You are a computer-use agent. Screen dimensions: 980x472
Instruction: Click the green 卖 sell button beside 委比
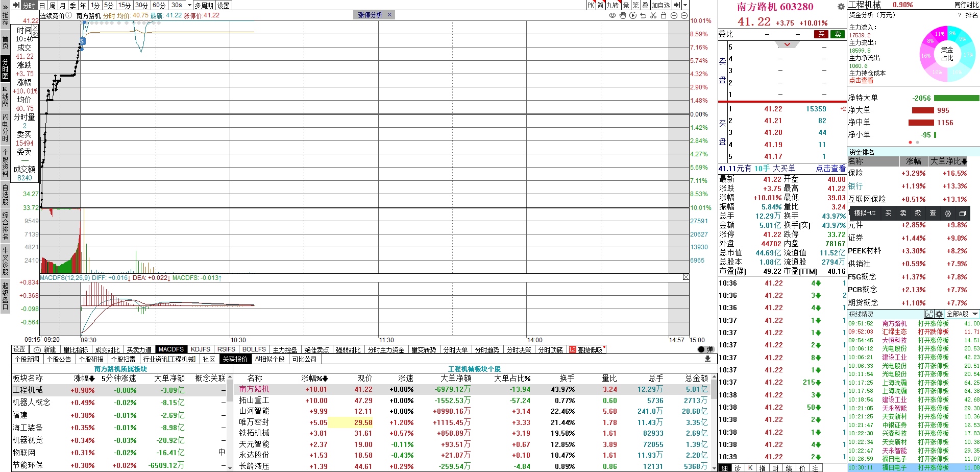[838, 34]
